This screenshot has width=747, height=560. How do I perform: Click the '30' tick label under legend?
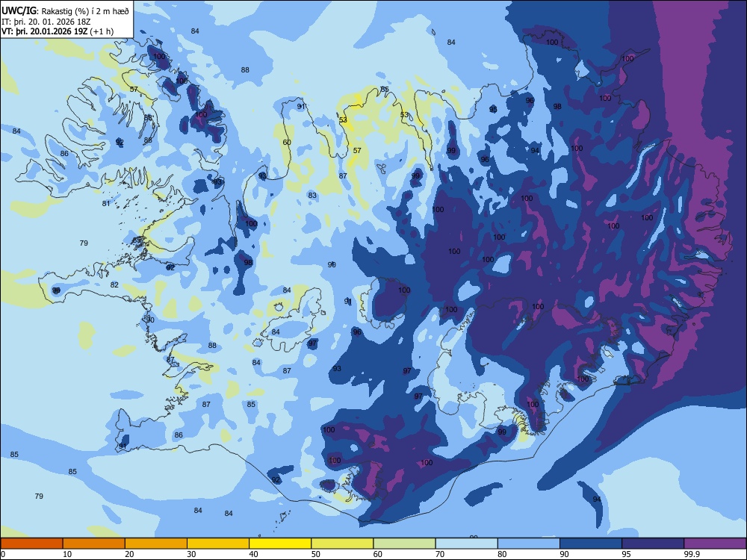tap(191, 554)
